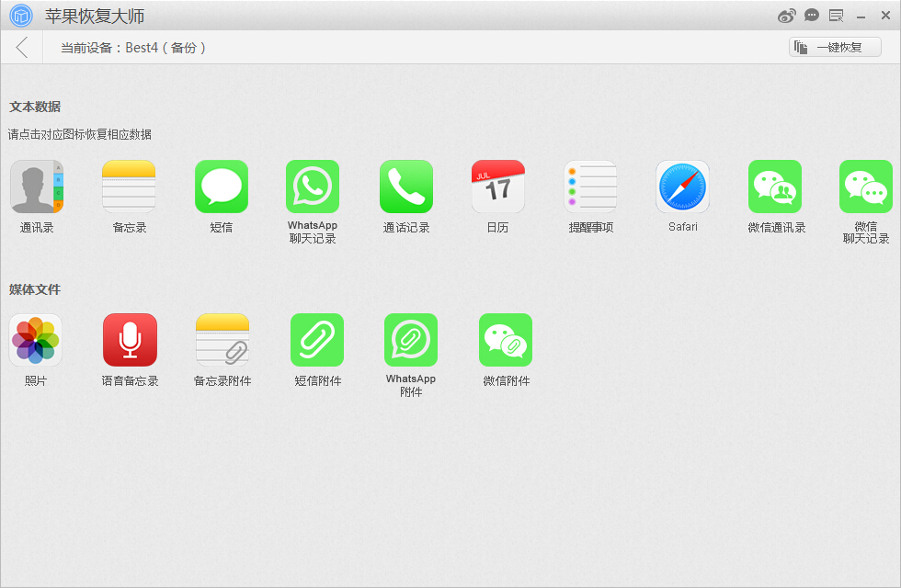Open the 通讯录 contacts recovery icon
The height and width of the screenshot is (588, 901).
[37, 187]
